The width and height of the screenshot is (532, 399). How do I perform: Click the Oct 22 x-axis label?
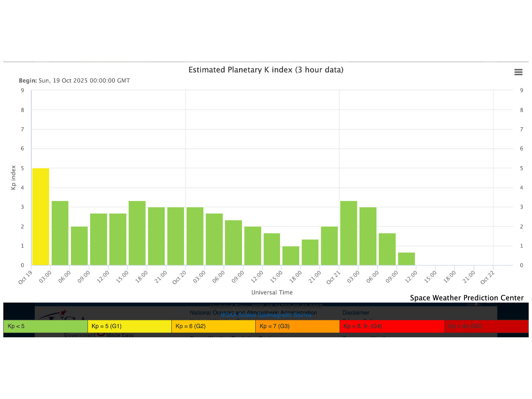[x=487, y=277]
